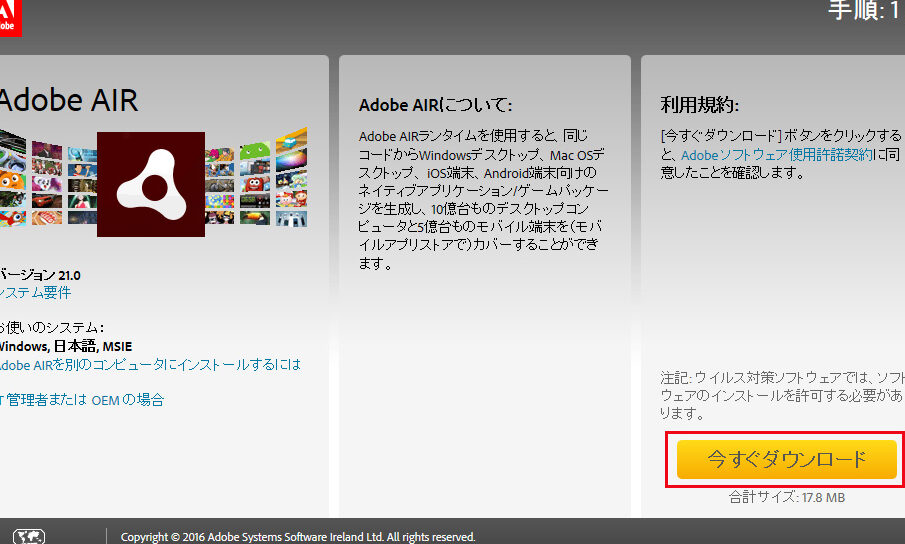The height and width of the screenshot is (544, 905).
Task: Click the Adobe AIR logo icon
Action: point(151,184)
